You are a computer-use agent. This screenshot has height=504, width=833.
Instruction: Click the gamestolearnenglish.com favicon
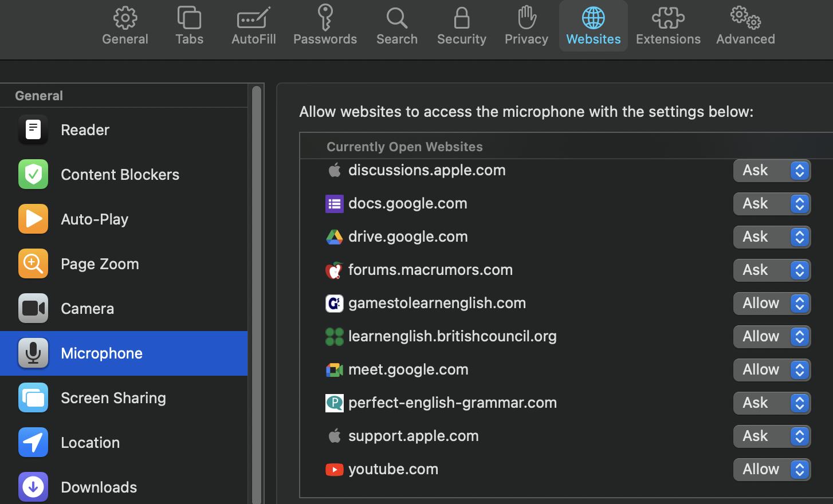coord(335,304)
